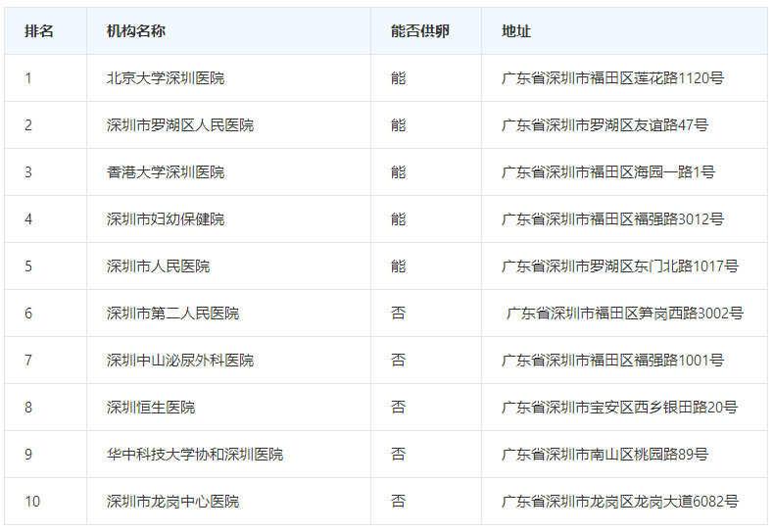Click address 广东省深圳市罗湖区东门北路1017号
This screenshot has width=774, height=532.
620,266
